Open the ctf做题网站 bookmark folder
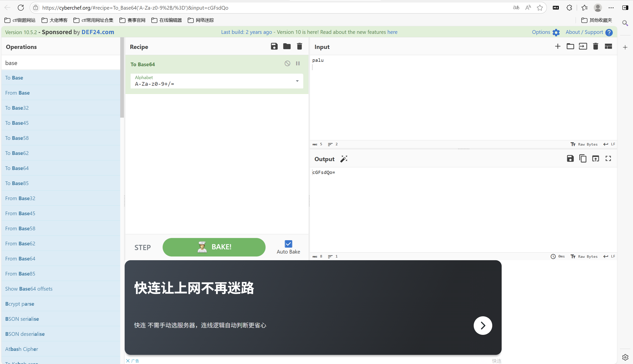The image size is (633, 364). [x=20, y=20]
